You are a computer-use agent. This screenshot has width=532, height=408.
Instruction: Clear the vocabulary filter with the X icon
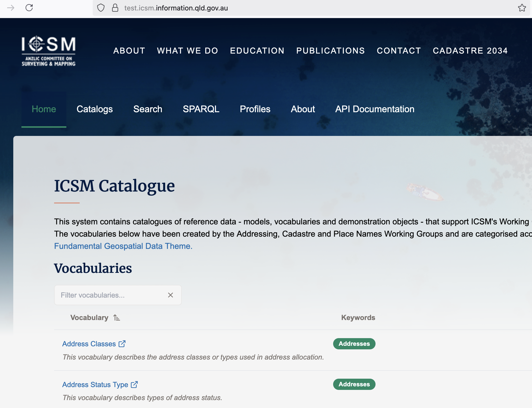click(x=171, y=295)
